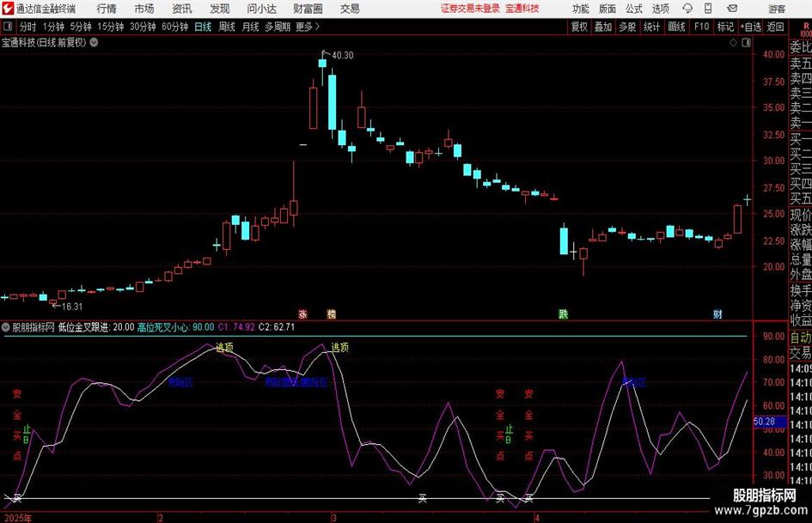Switch to the 30分钟 period tab
Screen dimensions: 812x523
pos(143,27)
